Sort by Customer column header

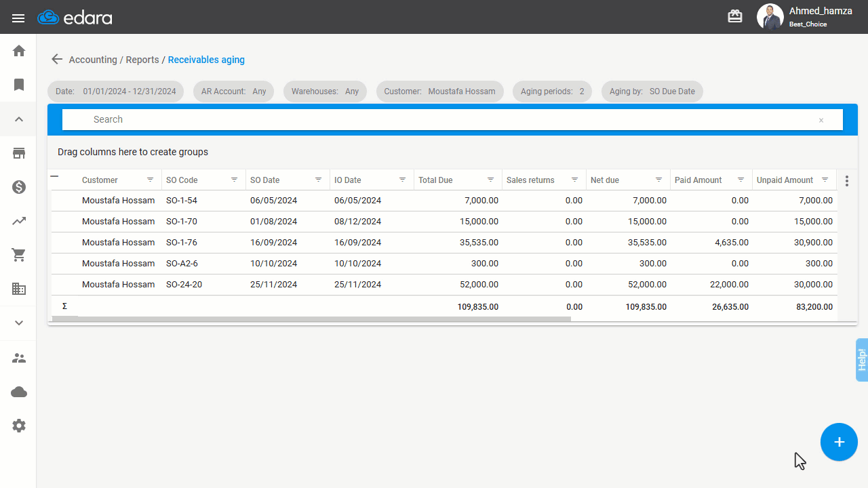(100, 180)
